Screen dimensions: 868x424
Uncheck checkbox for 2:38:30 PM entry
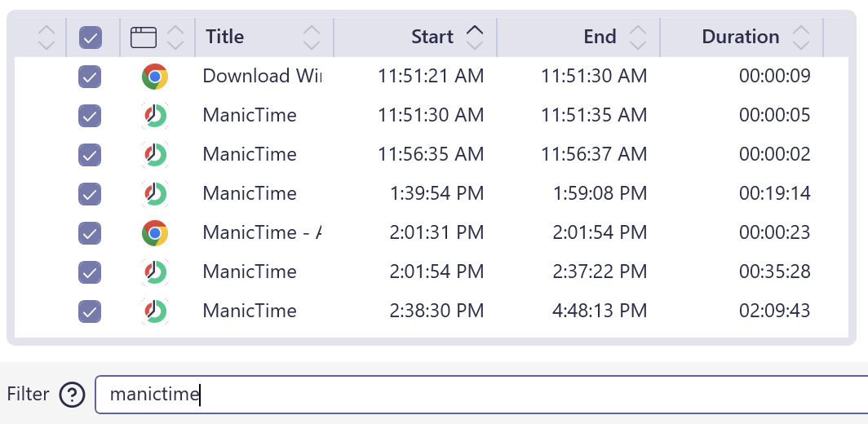coord(90,311)
